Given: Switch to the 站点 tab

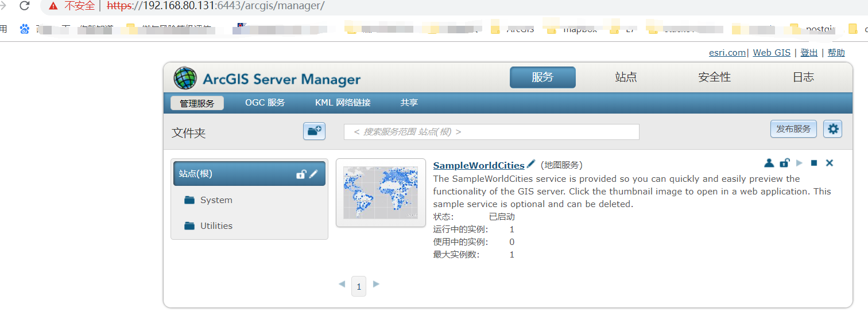Looking at the screenshot, I should (625, 76).
